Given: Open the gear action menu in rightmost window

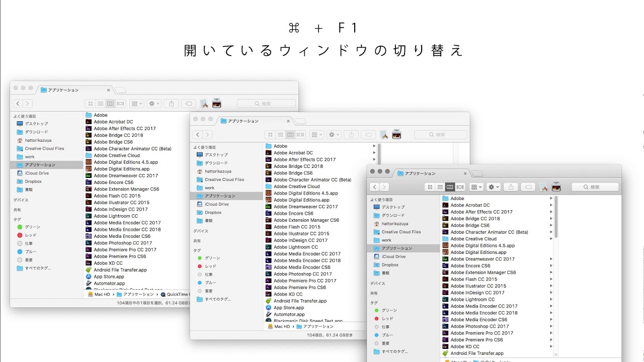Looking at the screenshot, I should [494, 187].
